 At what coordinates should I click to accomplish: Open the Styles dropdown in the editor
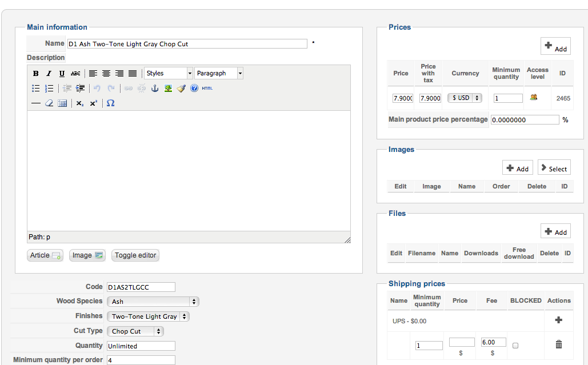169,73
